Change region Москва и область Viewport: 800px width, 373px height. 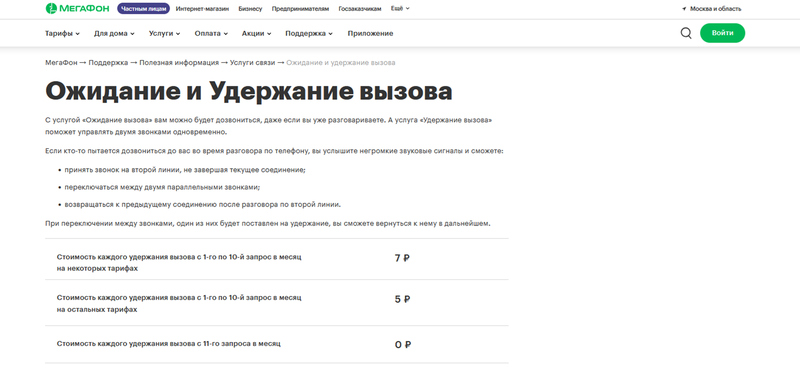point(715,9)
